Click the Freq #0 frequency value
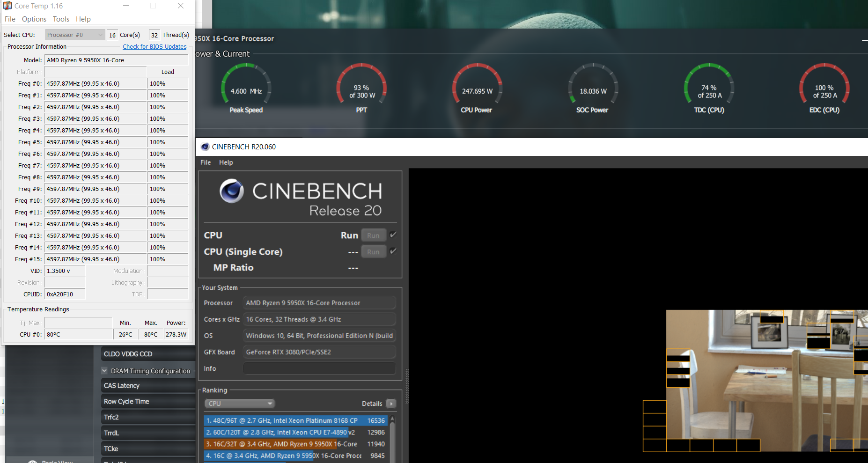The image size is (868, 463). pos(96,84)
